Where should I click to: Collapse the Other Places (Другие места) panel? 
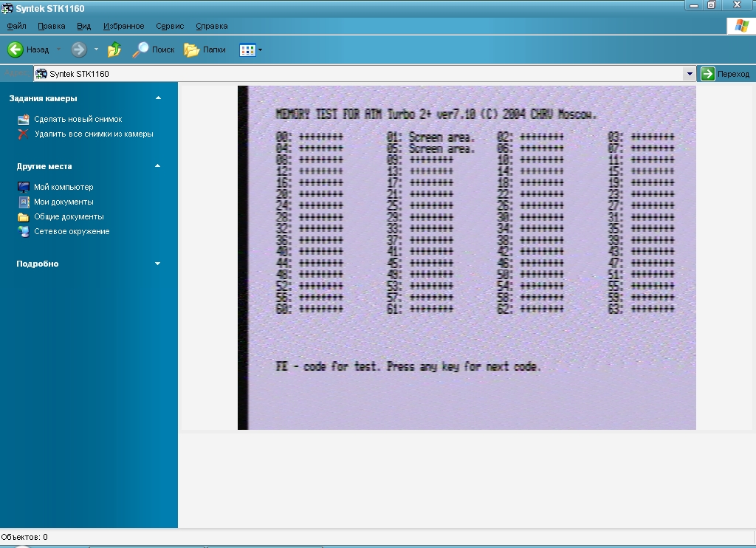pos(158,166)
